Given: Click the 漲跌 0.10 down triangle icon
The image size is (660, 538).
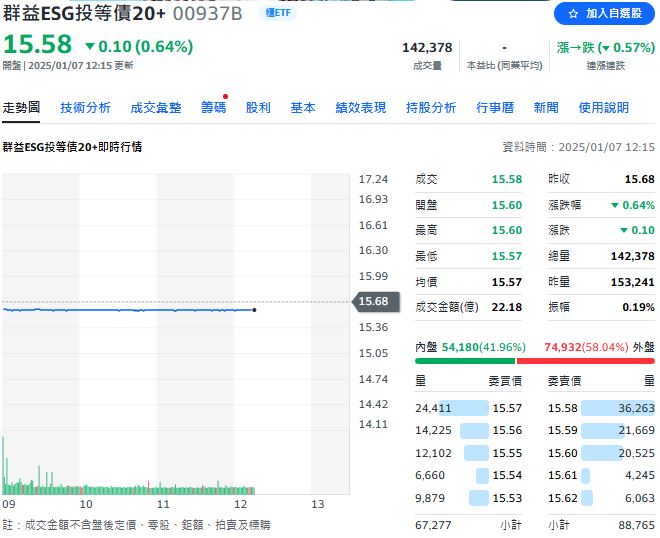Looking at the screenshot, I should pos(624,230).
